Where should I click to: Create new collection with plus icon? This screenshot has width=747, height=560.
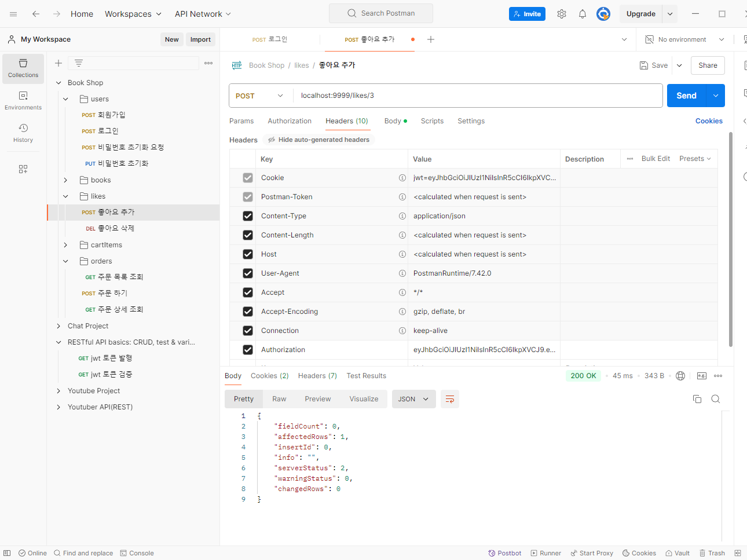coord(58,63)
